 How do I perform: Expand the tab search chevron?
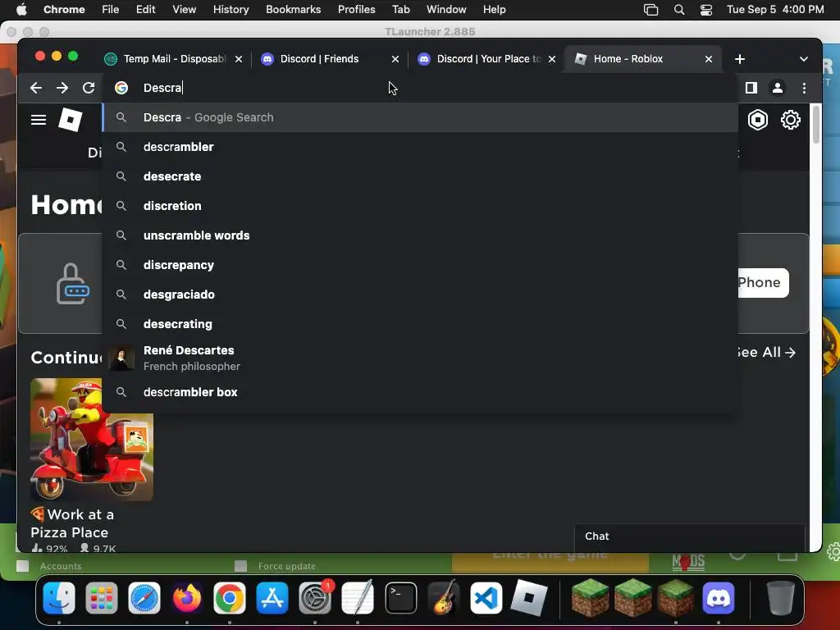click(x=804, y=59)
